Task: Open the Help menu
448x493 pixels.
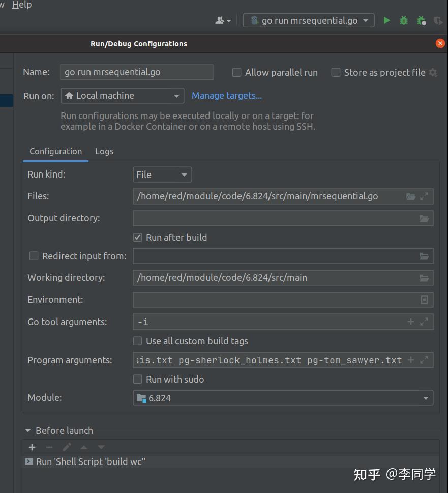Action: pyautogui.click(x=22, y=5)
